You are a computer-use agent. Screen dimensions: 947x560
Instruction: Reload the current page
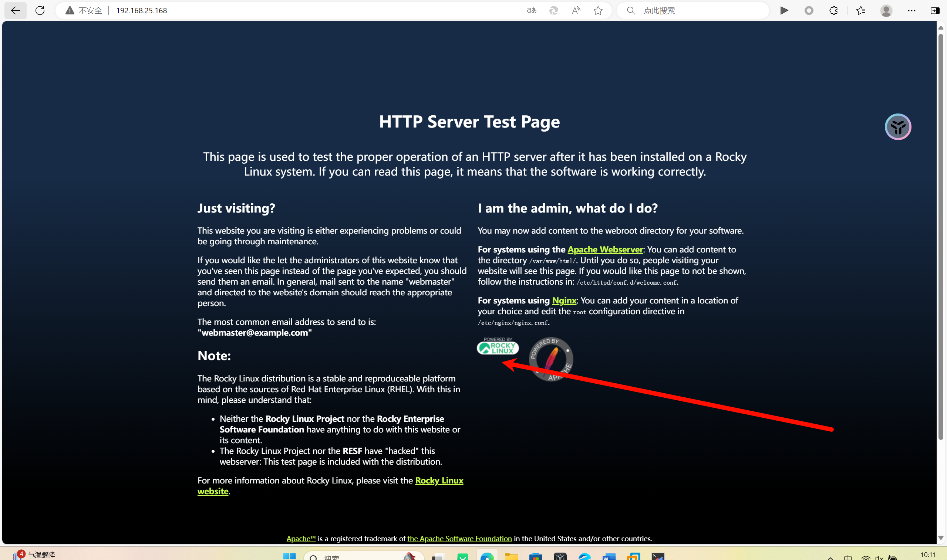(x=40, y=11)
